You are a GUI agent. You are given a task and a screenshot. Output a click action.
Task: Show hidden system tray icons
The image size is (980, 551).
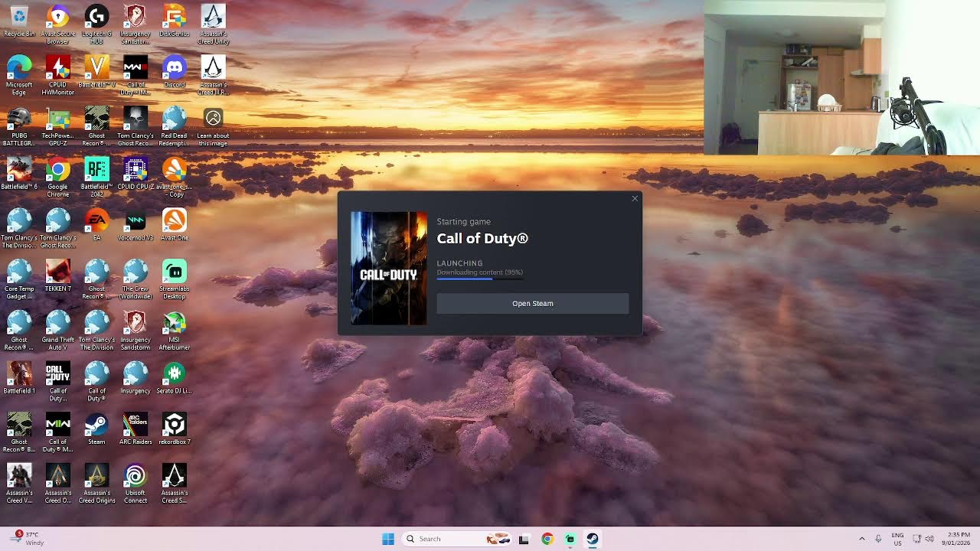coord(861,539)
